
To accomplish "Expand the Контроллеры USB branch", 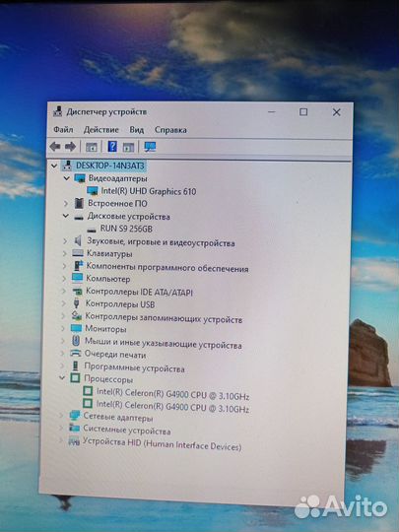I will [x=64, y=303].
